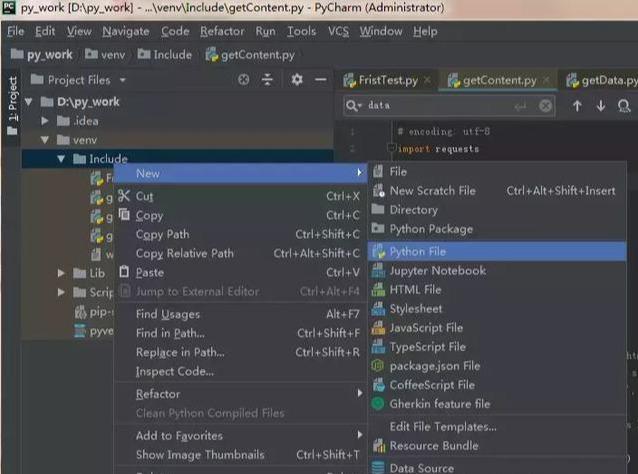Select Find Usages
This screenshot has width=638, height=474.
click(x=240, y=314)
